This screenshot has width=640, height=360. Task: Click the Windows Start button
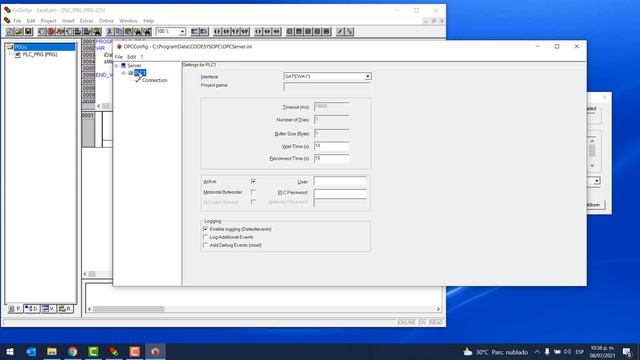coord(10,351)
